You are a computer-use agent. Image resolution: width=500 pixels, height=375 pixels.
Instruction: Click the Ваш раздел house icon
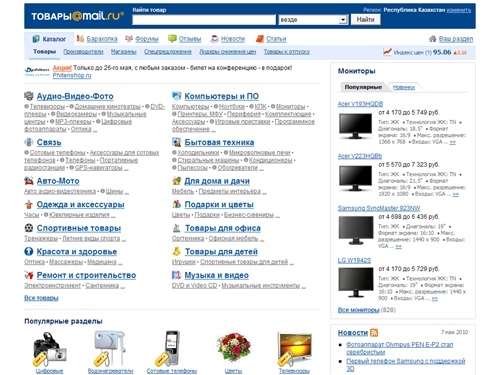433,39
